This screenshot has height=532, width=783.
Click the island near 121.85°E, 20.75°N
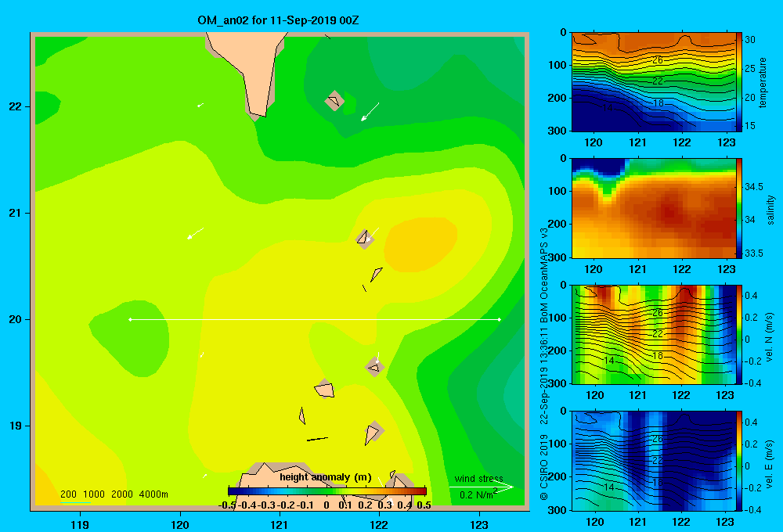click(364, 238)
